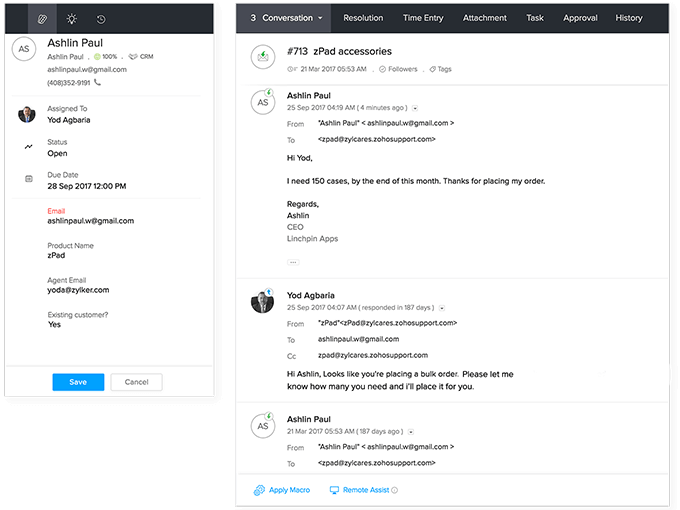680x510 pixels.
Task: Click the Cancel button
Action: pos(136,382)
